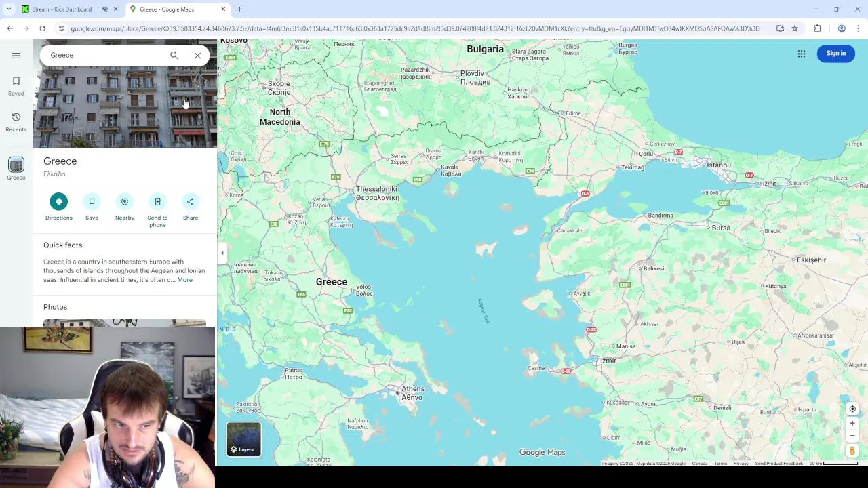Viewport: 868px width, 488px height.
Task: Open the Saved places panel
Action: pos(16,86)
